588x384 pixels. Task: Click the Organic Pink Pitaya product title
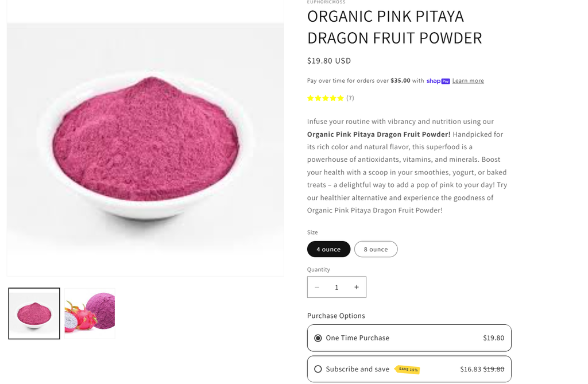(394, 27)
